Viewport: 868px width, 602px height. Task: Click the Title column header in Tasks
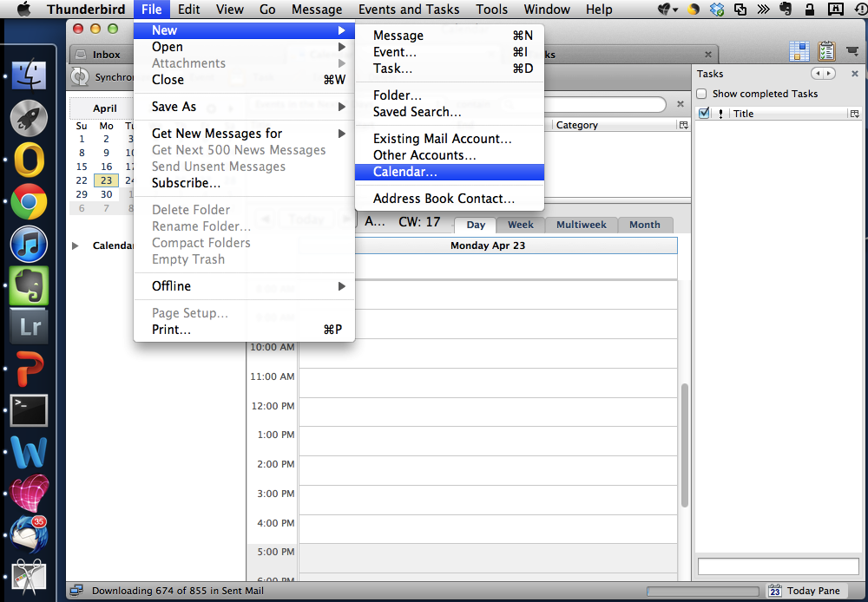[789, 114]
